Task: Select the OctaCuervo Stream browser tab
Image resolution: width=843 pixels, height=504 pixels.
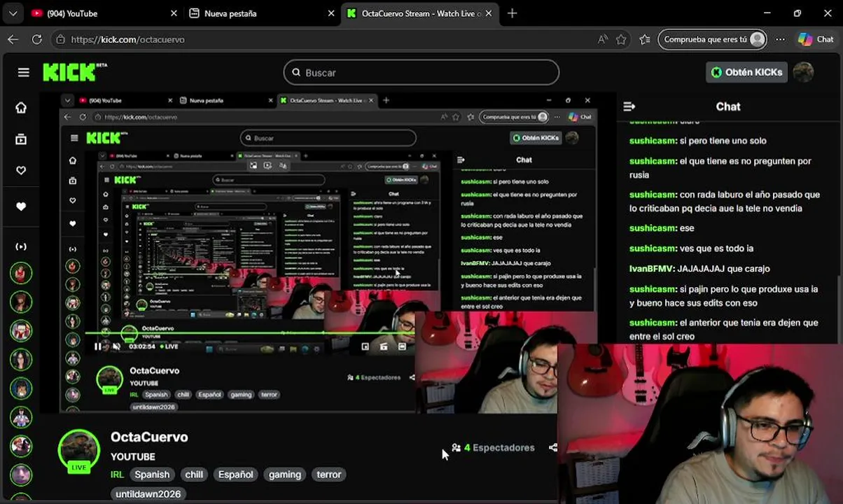Action: [x=420, y=13]
